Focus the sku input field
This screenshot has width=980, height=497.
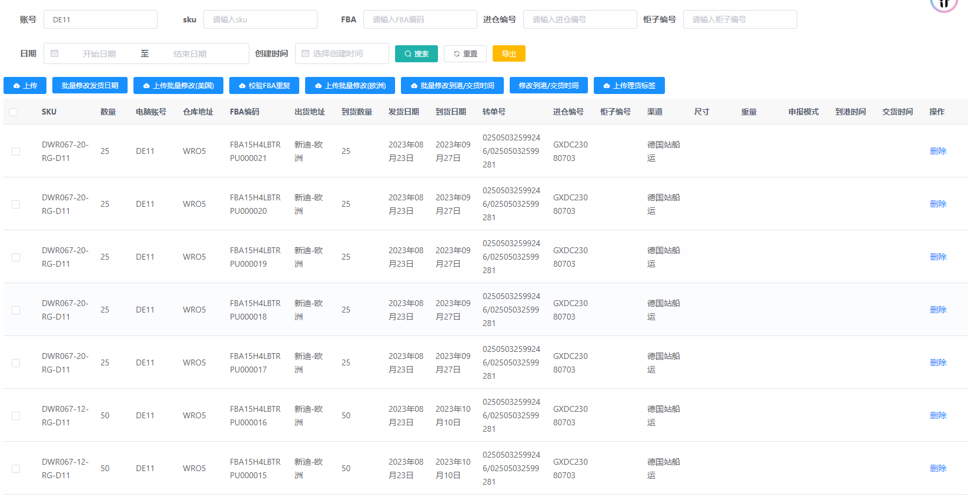260,20
